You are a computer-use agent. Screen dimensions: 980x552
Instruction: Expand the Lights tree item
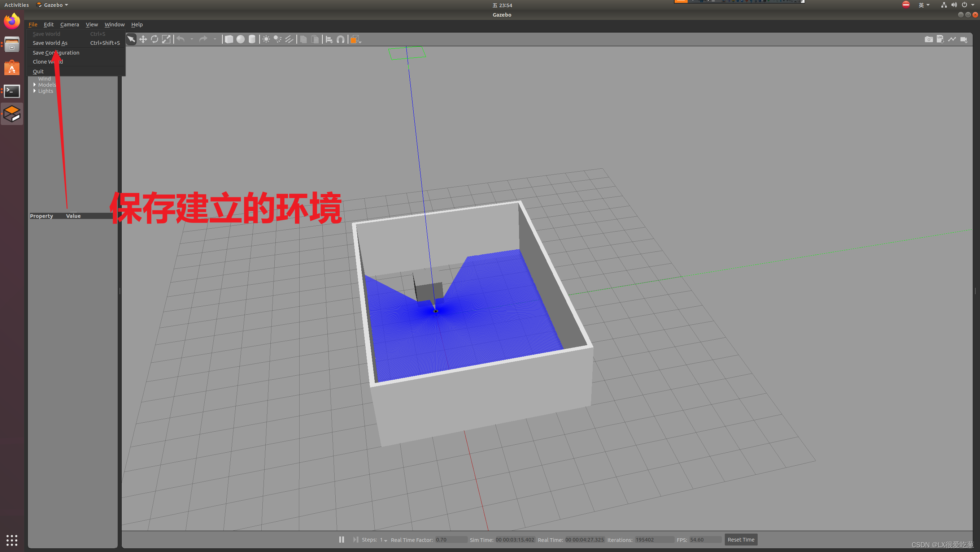click(x=35, y=90)
